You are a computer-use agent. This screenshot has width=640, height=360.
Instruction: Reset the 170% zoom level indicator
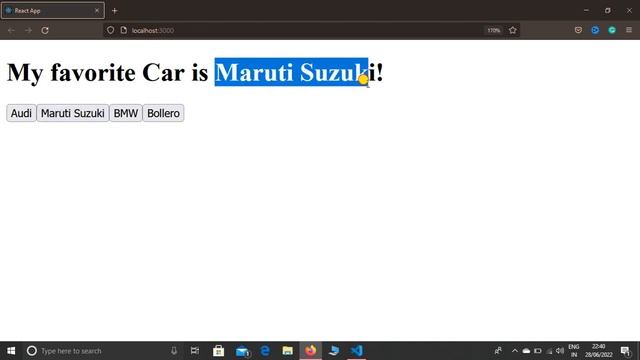coord(493,30)
